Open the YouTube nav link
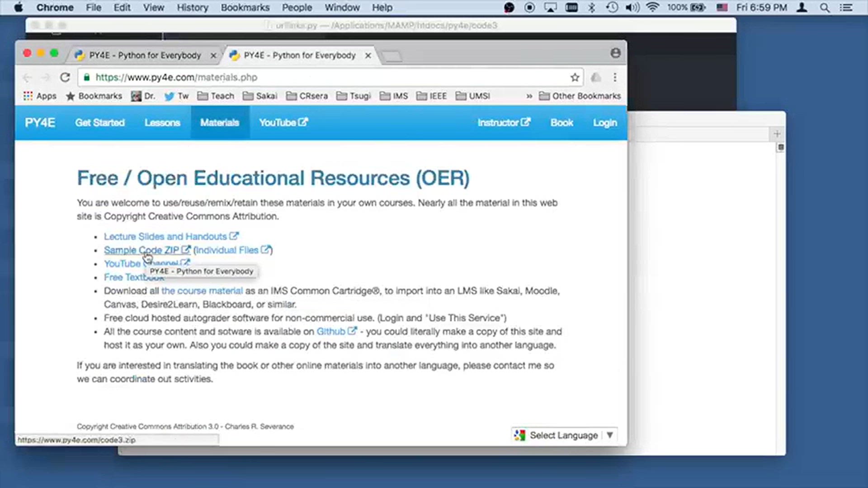Screen dimensions: 868x488 tap(283, 122)
